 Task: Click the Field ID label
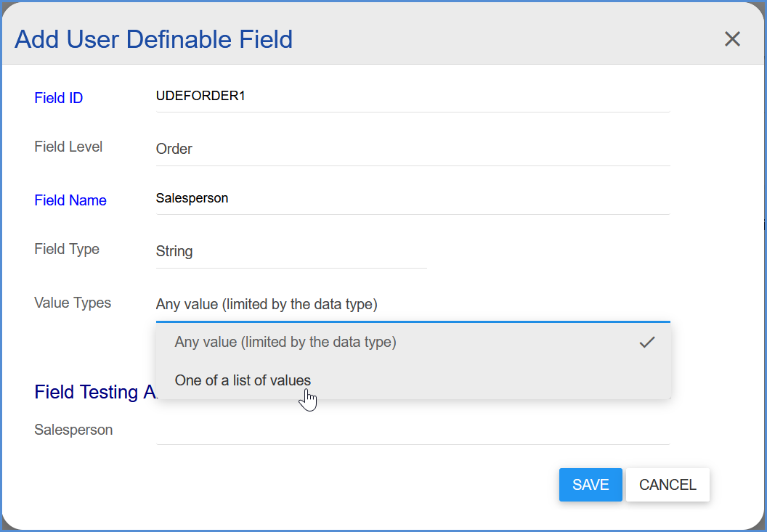(58, 98)
